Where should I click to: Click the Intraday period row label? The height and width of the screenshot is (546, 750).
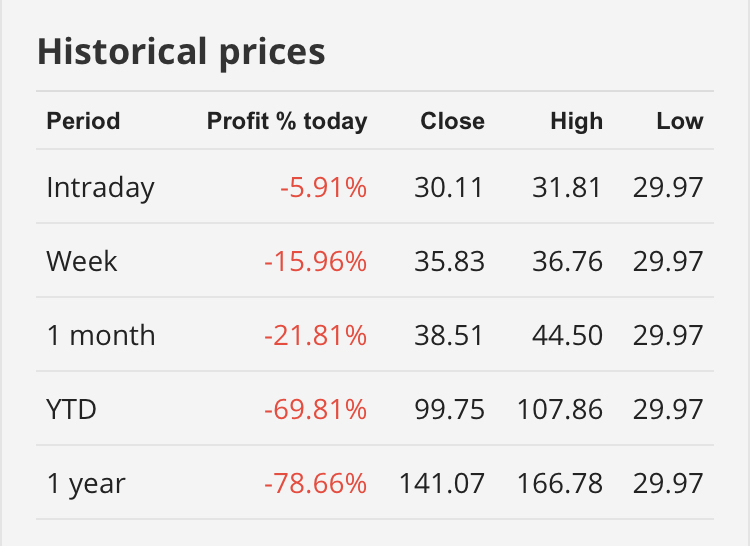coord(100,187)
